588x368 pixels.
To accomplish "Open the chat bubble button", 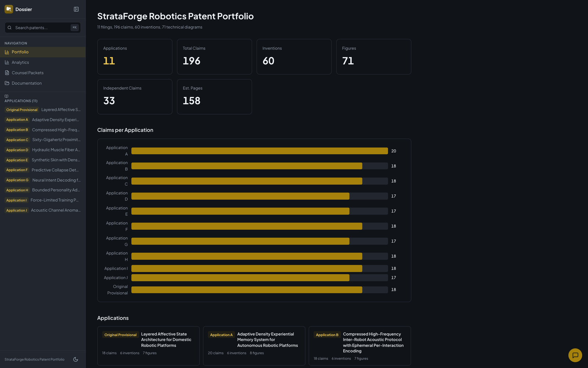I will pyautogui.click(x=575, y=355).
